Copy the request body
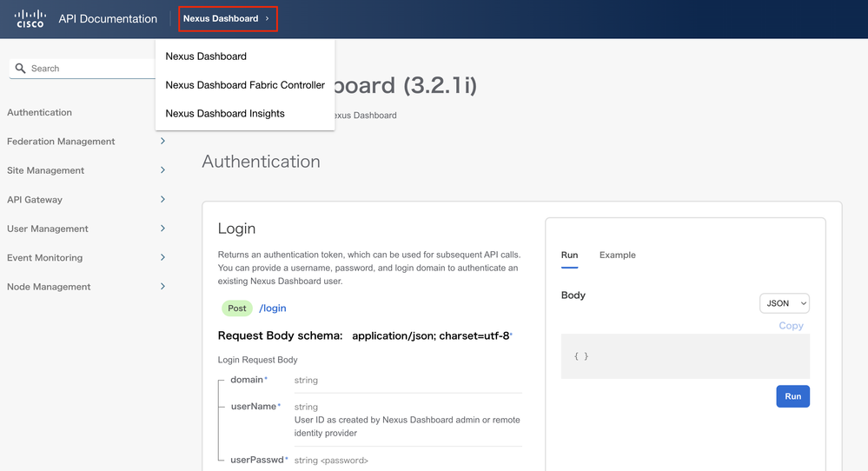868x471 pixels. tap(791, 325)
